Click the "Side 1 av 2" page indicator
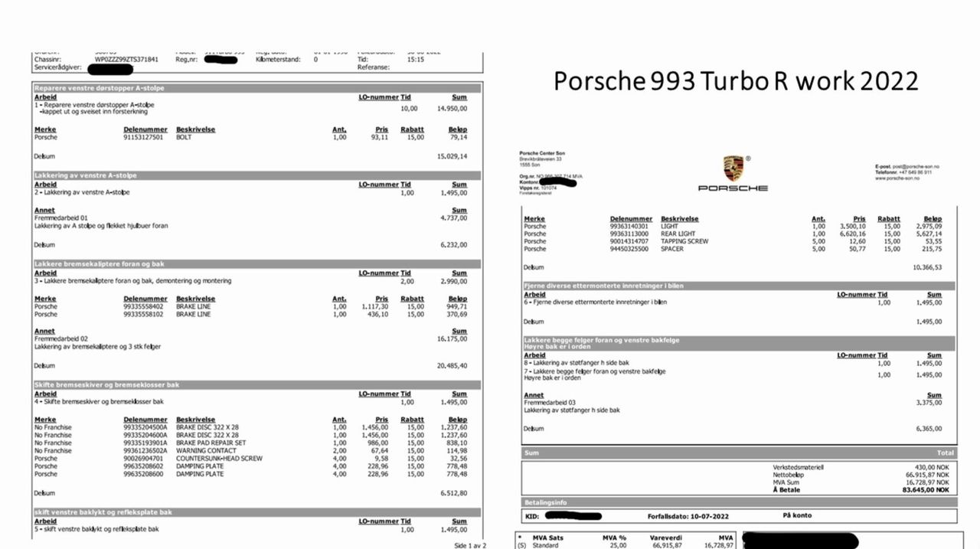This screenshot has width=980, height=549. coord(469,545)
